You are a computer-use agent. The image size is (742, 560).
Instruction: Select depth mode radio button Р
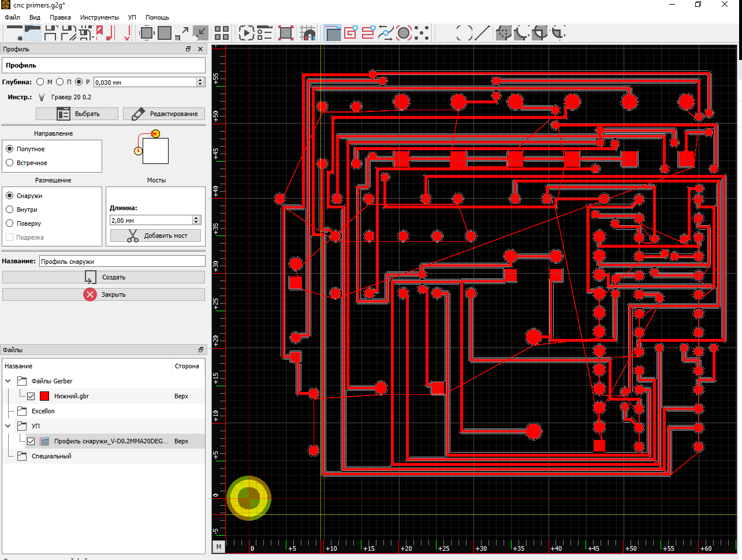click(x=79, y=82)
